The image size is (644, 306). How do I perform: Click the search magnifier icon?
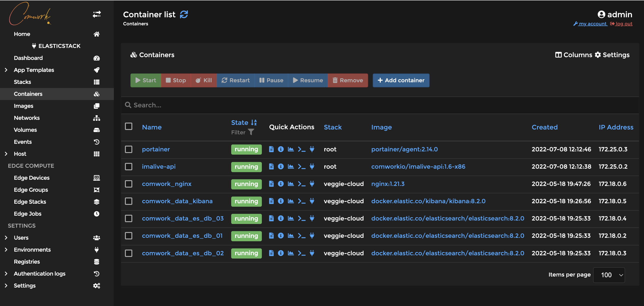click(128, 105)
